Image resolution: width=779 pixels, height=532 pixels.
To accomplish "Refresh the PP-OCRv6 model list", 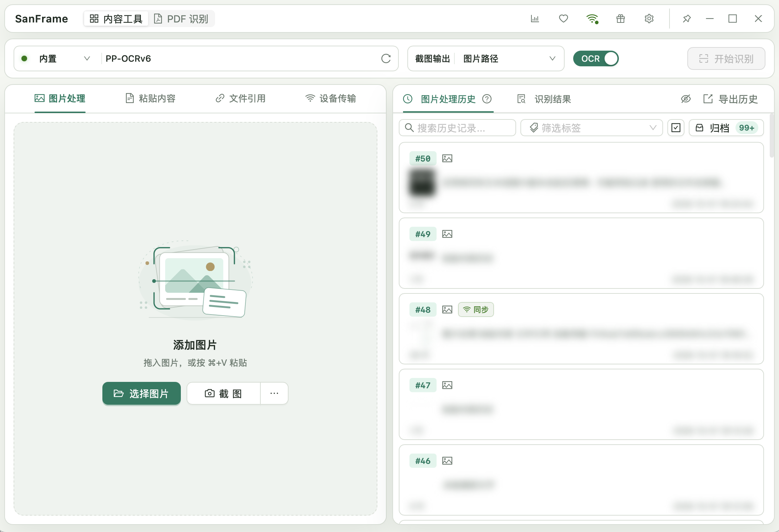I will pyautogui.click(x=386, y=58).
